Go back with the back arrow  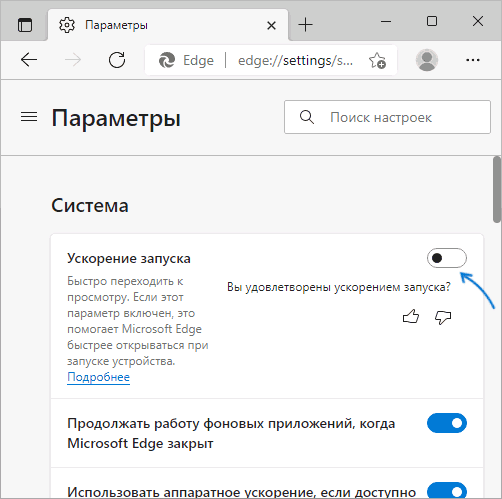click(x=29, y=60)
